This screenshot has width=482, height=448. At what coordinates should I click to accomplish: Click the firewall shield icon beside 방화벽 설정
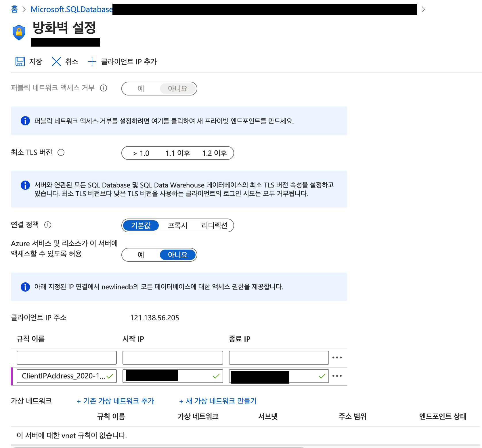pyautogui.click(x=19, y=32)
